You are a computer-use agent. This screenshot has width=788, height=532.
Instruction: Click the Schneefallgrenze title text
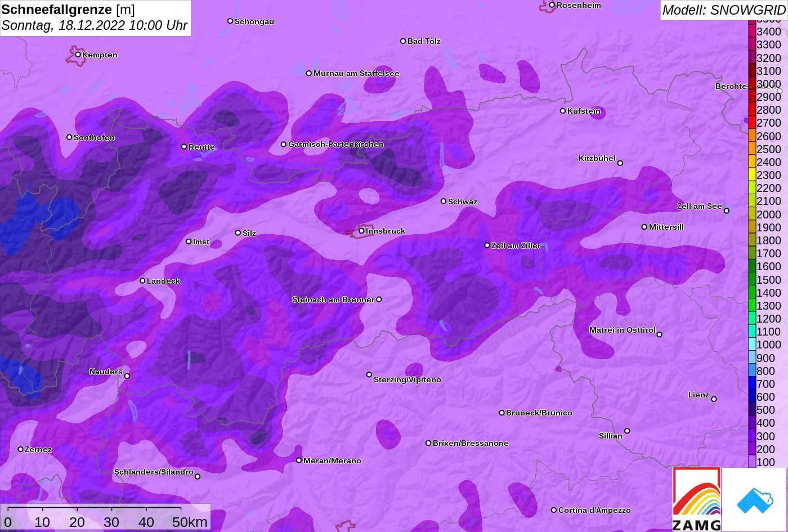pos(57,10)
